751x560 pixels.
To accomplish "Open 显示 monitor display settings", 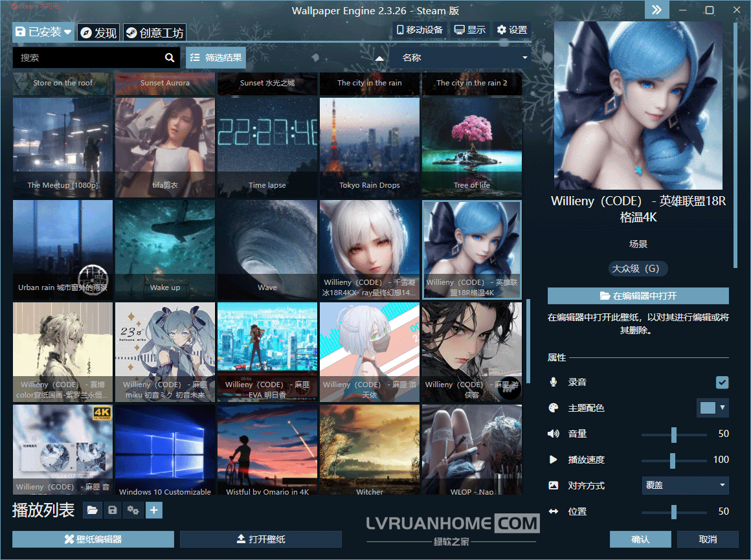I will (469, 30).
